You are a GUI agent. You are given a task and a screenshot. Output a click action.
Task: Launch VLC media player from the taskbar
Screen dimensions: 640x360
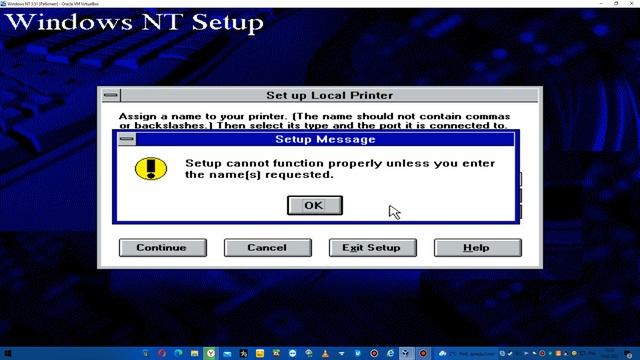point(325,353)
